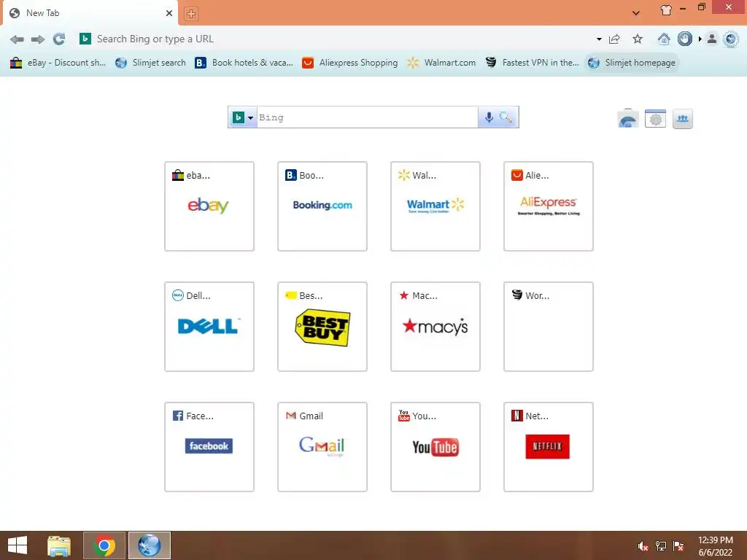The height and width of the screenshot is (560, 747).
Task: Open the Slimjet homepage bookmark
Action: click(632, 63)
